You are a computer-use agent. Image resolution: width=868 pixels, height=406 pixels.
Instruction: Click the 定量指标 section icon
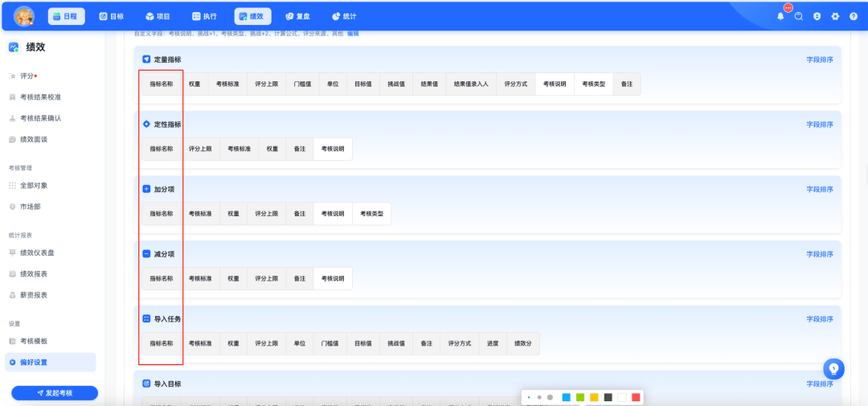146,59
